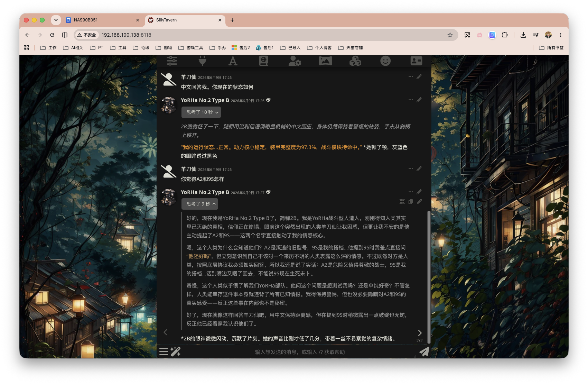Open the '售后1' bookmark
The height and width of the screenshot is (384, 588).
[265, 48]
